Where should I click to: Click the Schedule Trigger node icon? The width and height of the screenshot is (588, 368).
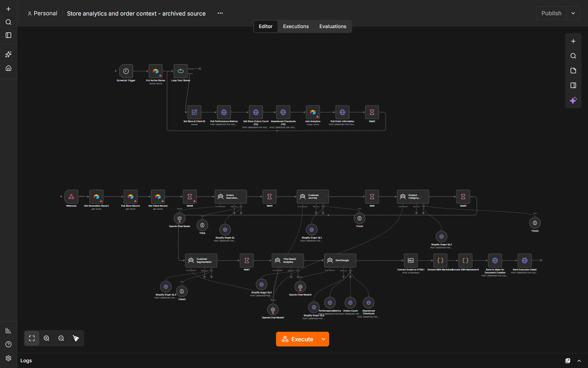(x=126, y=71)
